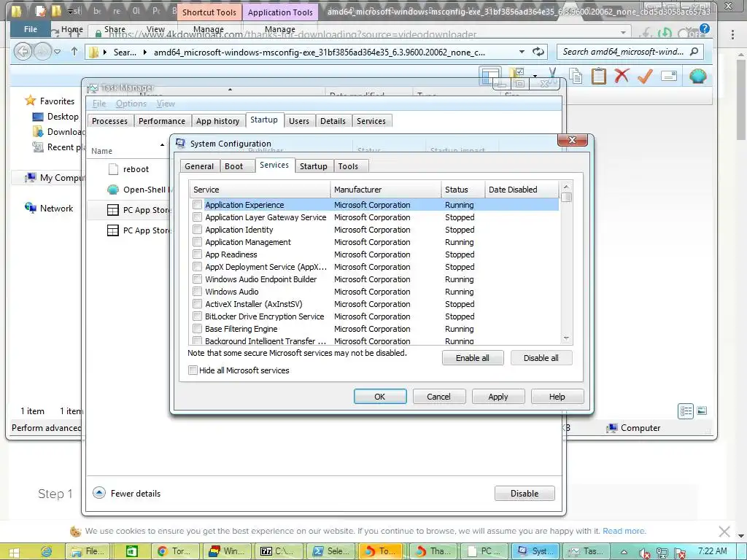Image resolution: width=747 pixels, height=560 pixels.
Task: Go up one folder level in Explorer
Action: [74, 52]
